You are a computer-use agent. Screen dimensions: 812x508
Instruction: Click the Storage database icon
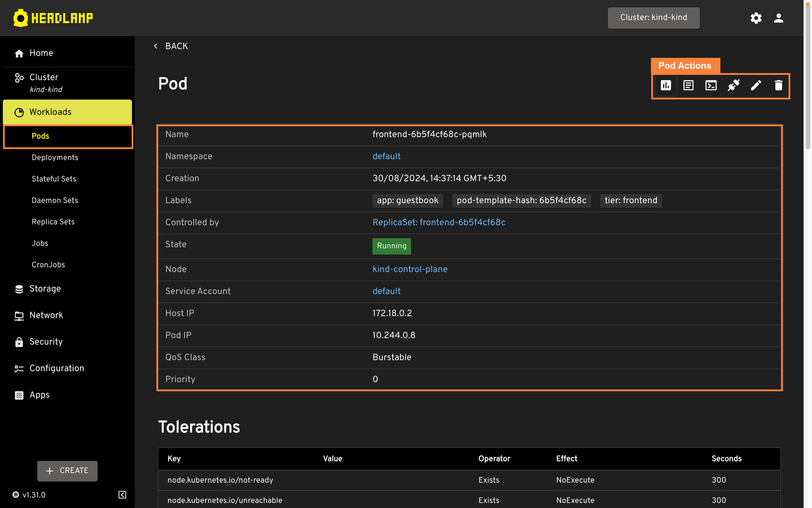[x=19, y=289]
